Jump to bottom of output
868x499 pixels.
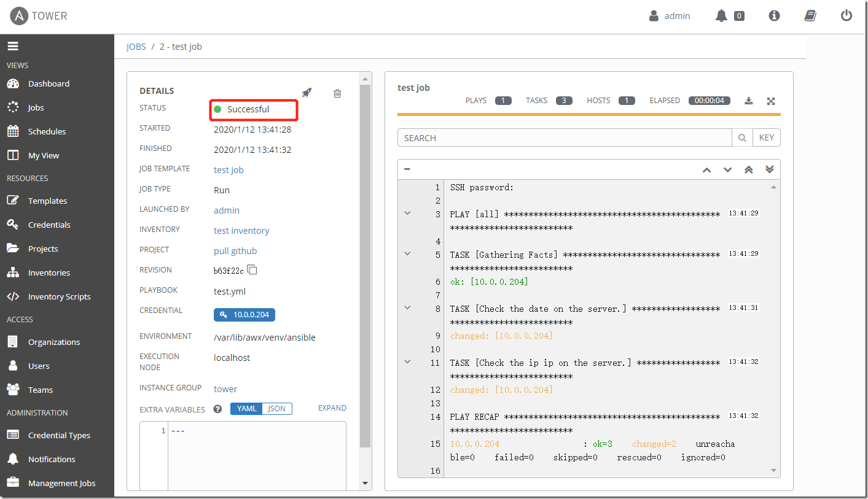(x=770, y=170)
